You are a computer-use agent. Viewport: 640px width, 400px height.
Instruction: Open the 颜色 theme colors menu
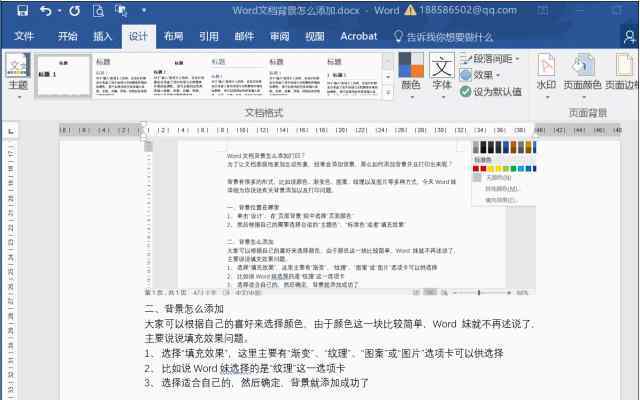click(x=410, y=74)
